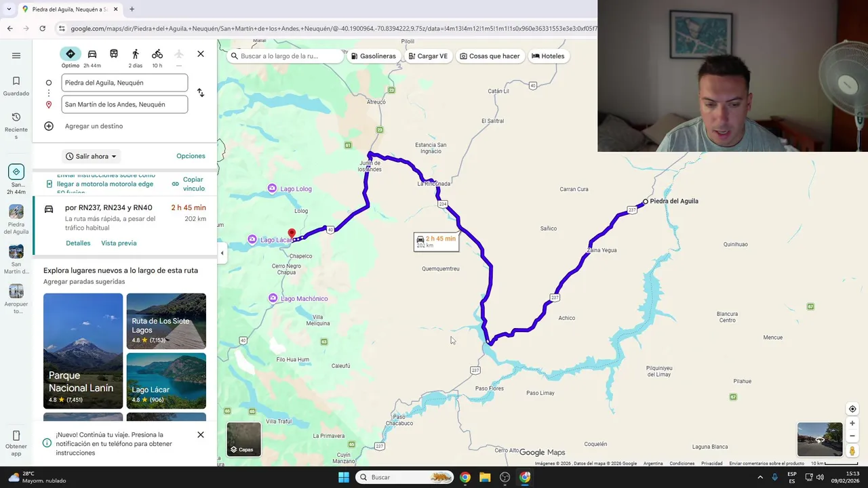Filter by Hoteles chip
The width and height of the screenshot is (868, 488).
[x=548, y=56]
